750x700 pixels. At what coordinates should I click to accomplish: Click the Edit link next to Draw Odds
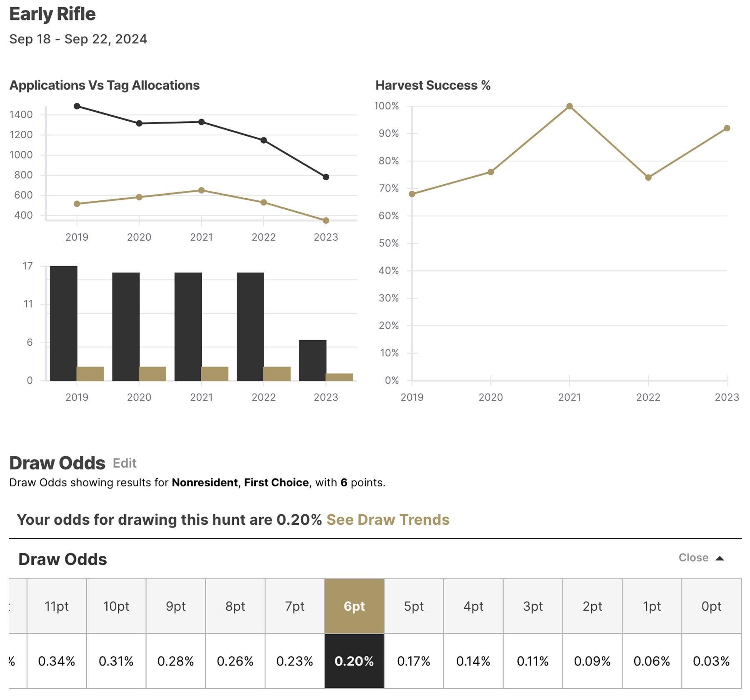125,463
